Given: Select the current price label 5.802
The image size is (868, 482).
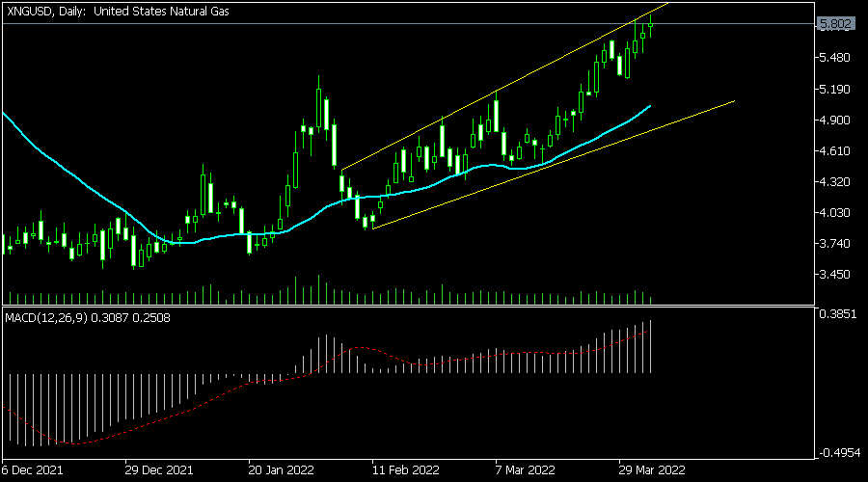Looking at the screenshot, I should tap(835, 24).
